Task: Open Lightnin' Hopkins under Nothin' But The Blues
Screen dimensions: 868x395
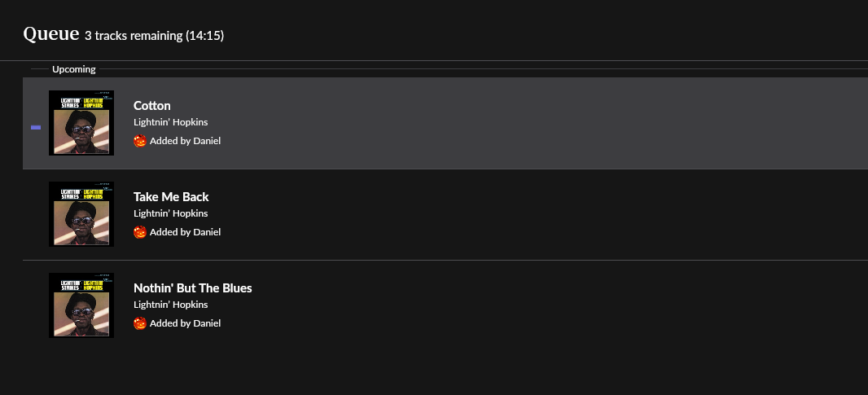Action: (x=171, y=305)
